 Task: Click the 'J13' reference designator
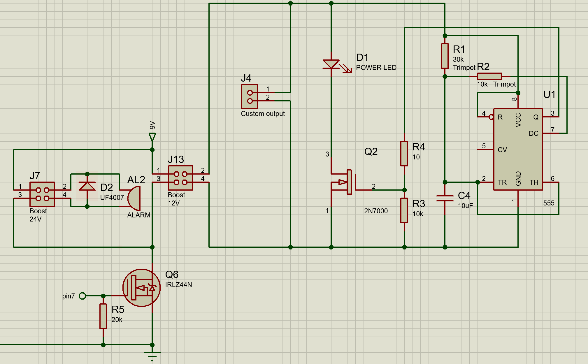[x=176, y=159]
